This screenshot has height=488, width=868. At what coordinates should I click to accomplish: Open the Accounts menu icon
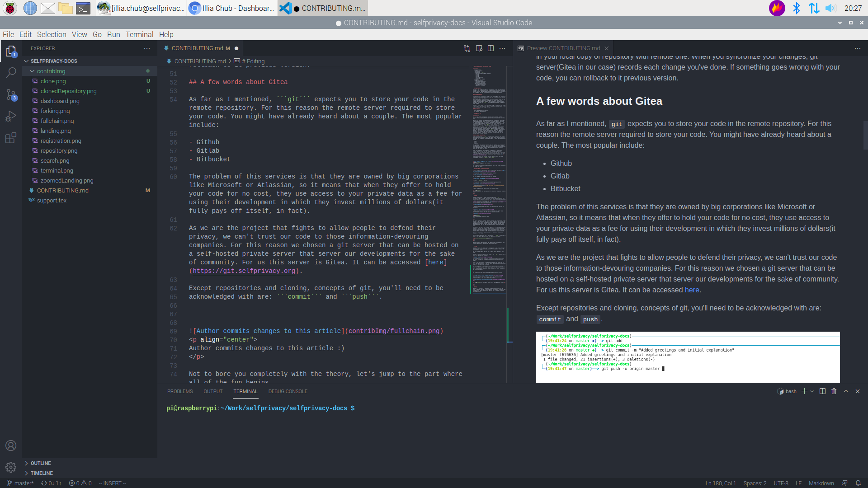(11, 446)
